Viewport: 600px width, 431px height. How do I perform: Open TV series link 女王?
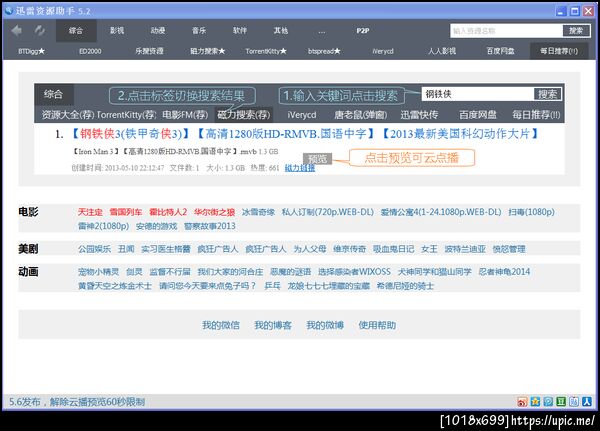[x=429, y=249]
